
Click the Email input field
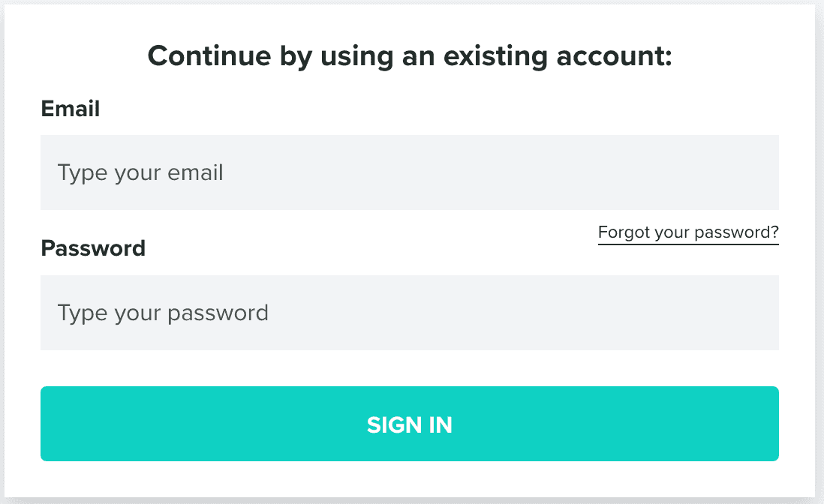(409, 172)
